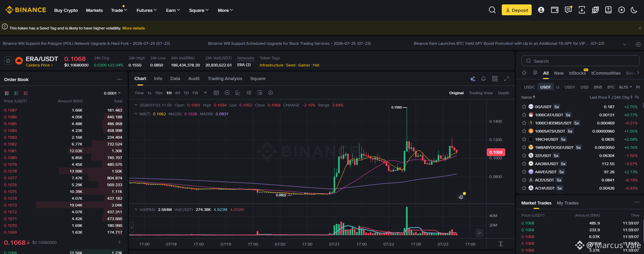644x254 pixels.
Task: Switch to the Info tab
Action: pos(158,78)
